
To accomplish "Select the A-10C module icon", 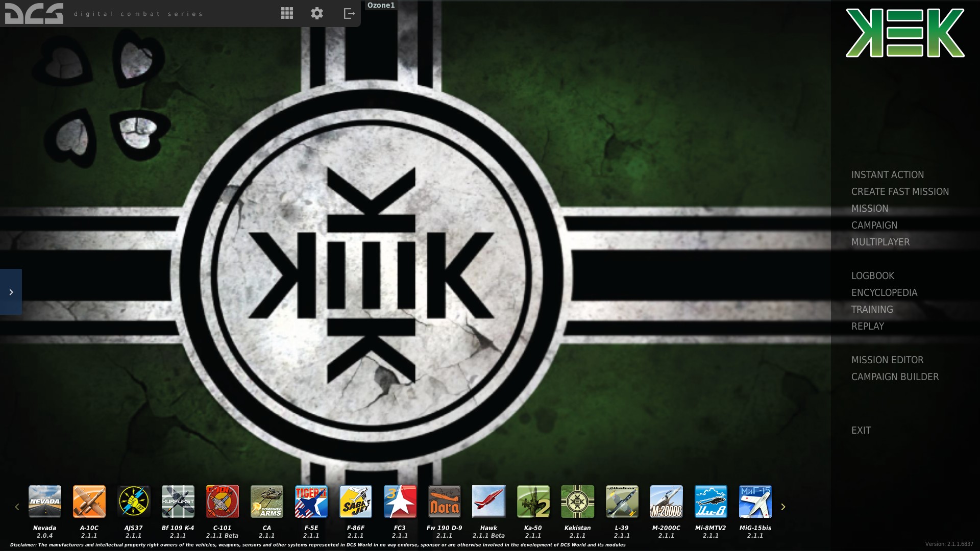I will coord(89,501).
